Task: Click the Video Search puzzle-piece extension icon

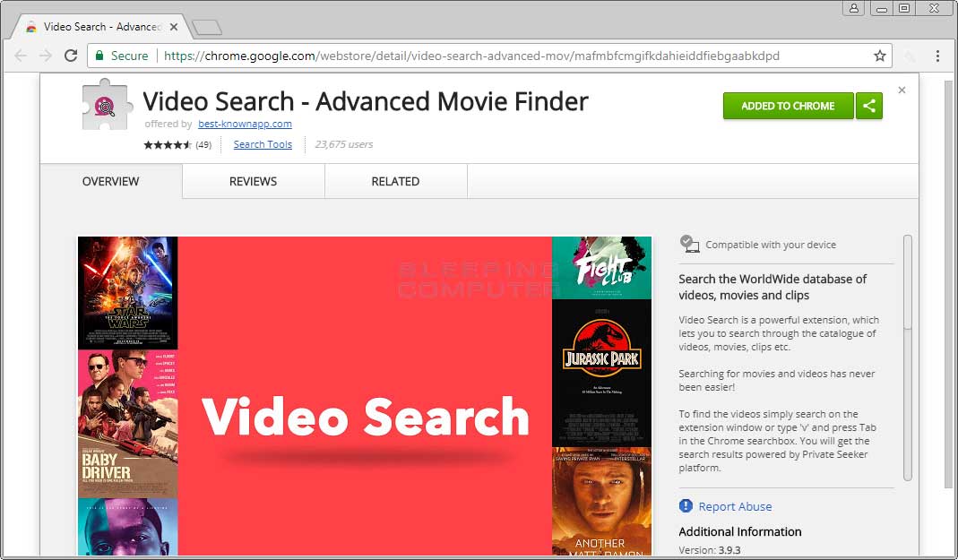Action: tap(107, 105)
